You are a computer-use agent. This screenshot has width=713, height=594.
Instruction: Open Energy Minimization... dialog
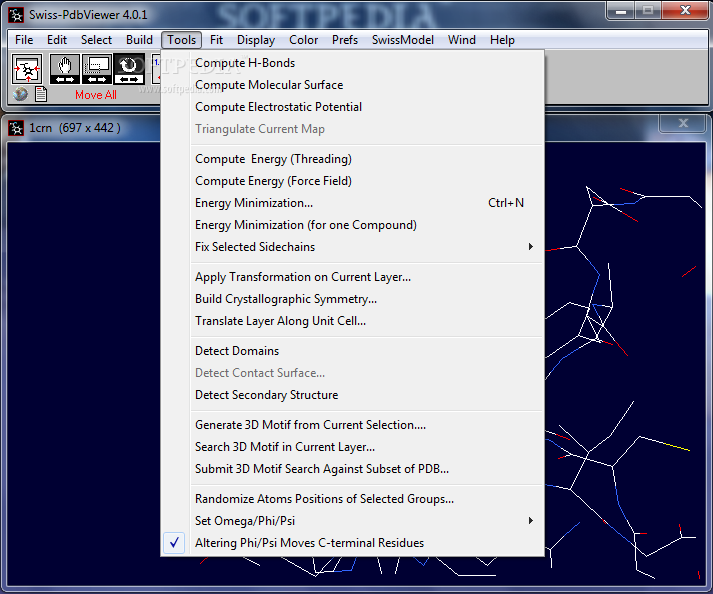click(x=352, y=203)
